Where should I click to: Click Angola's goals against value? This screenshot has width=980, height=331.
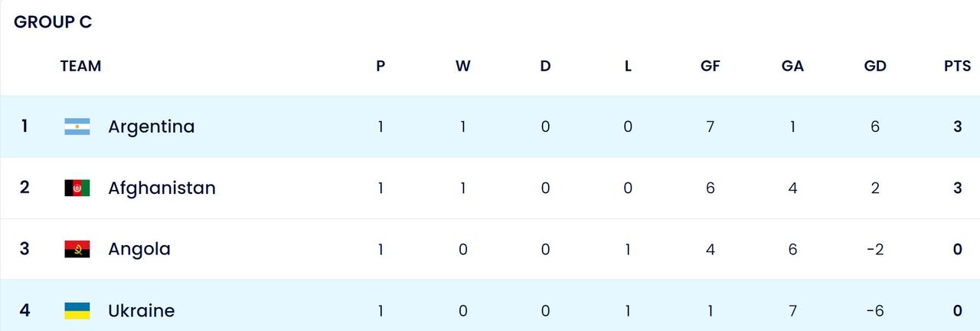point(792,249)
